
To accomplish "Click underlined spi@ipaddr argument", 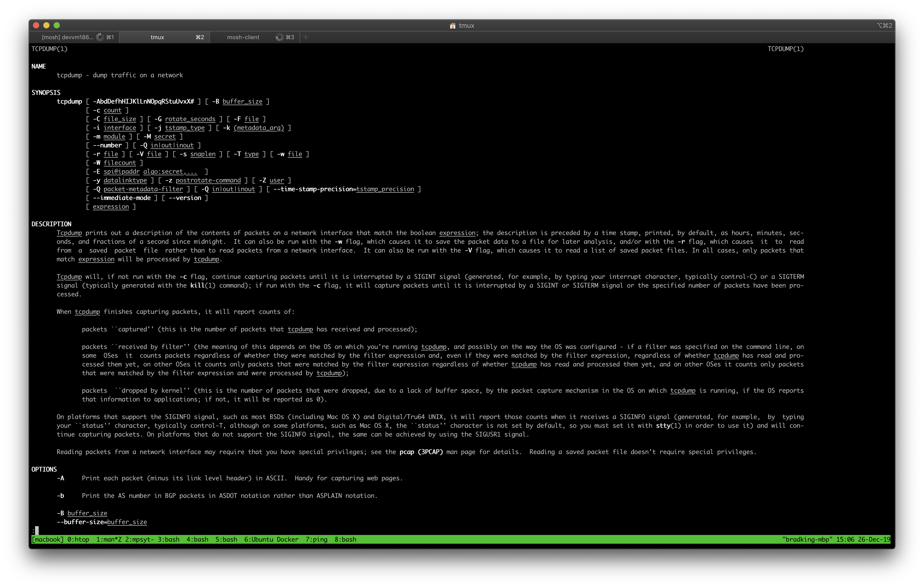I will (122, 172).
